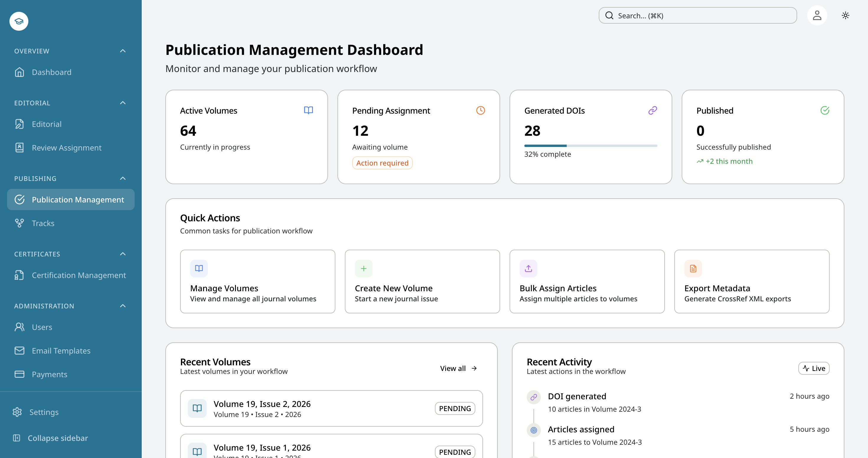
Task: Open the Payments page
Action: coord(71,374)
